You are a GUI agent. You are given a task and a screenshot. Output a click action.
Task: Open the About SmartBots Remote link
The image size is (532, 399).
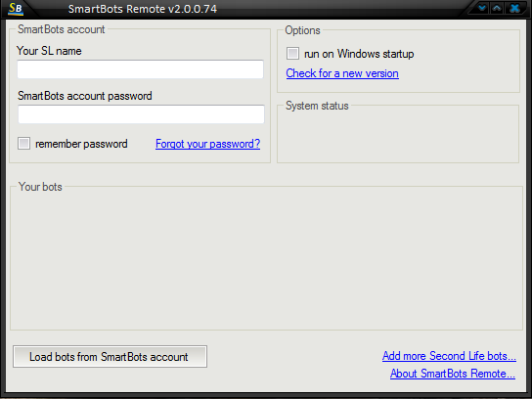coord(453,374)
